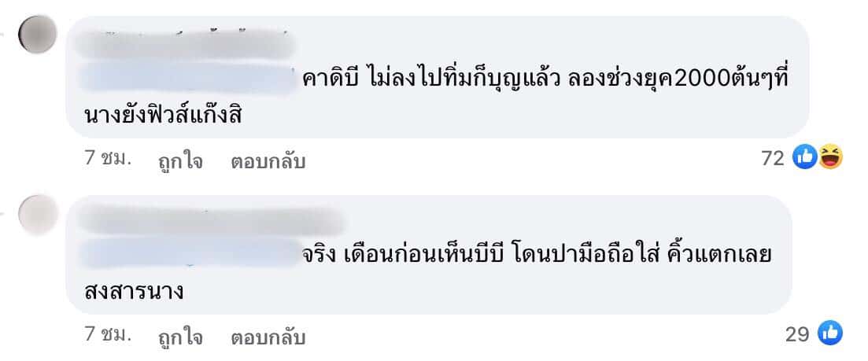
Task: Click the laughing Haha reaction emoji
Action: point(829,158)
